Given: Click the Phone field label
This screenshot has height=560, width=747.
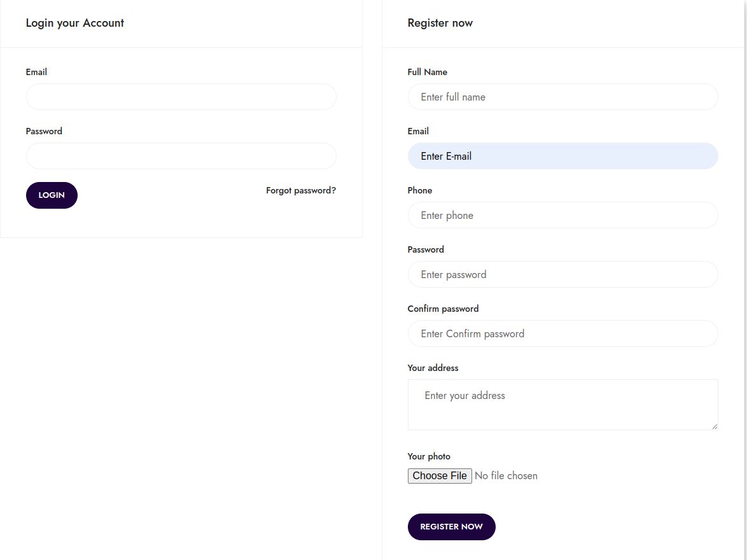Looking at the screenshot, I should click(419, 190).
